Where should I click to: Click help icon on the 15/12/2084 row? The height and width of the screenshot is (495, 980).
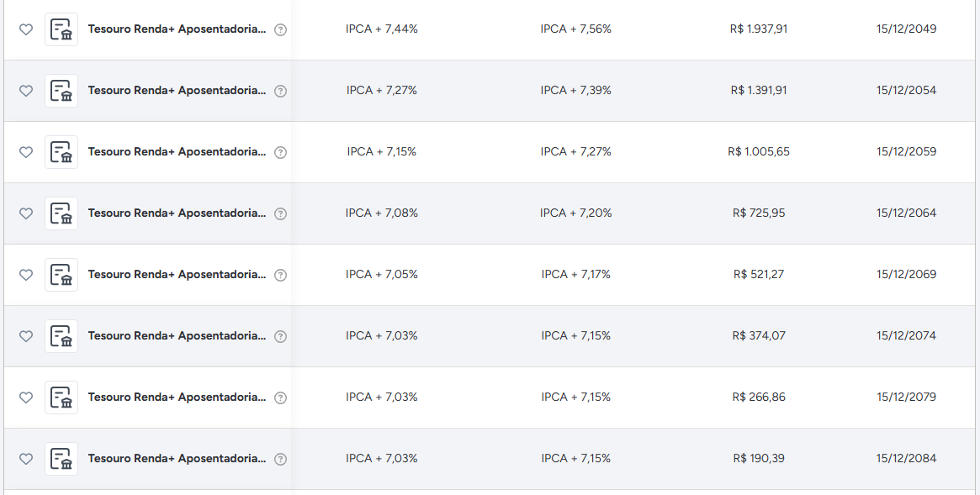(x=281, y=460)
